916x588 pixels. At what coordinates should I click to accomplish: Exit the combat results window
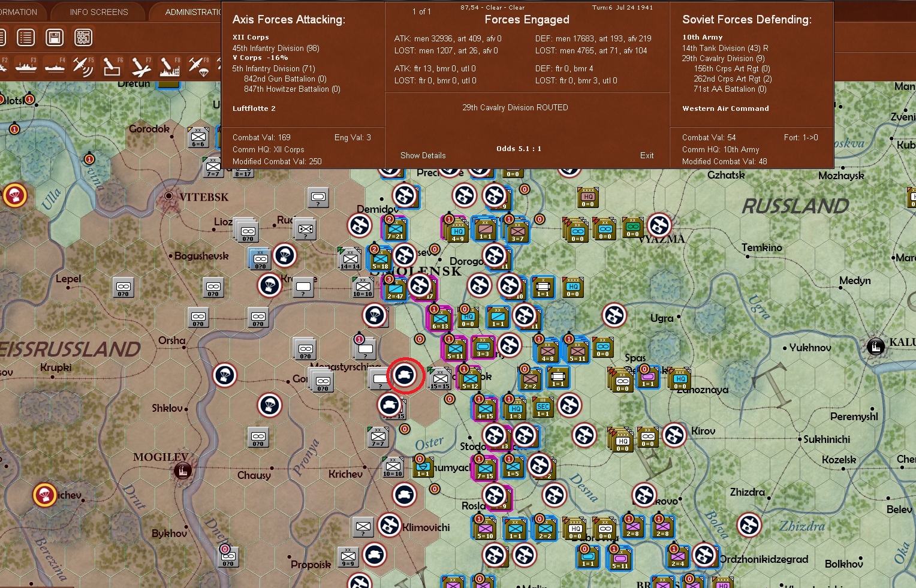point(647,155)
